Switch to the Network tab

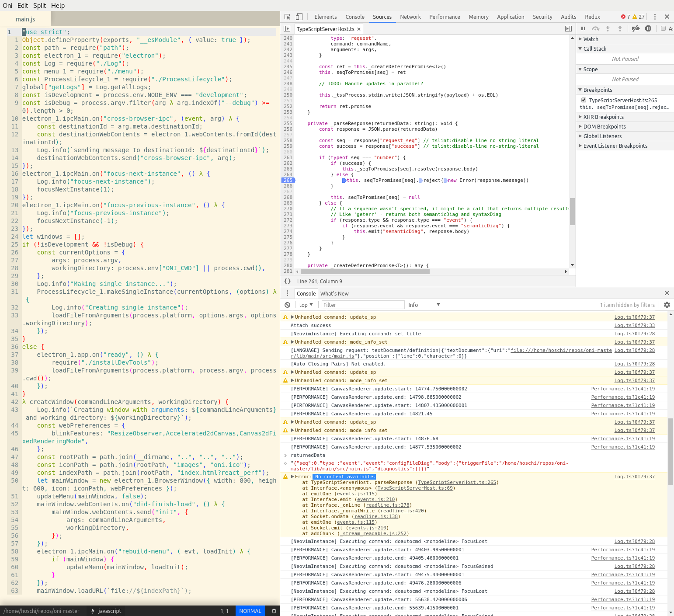pyautogui.click(x=410, y=17)
